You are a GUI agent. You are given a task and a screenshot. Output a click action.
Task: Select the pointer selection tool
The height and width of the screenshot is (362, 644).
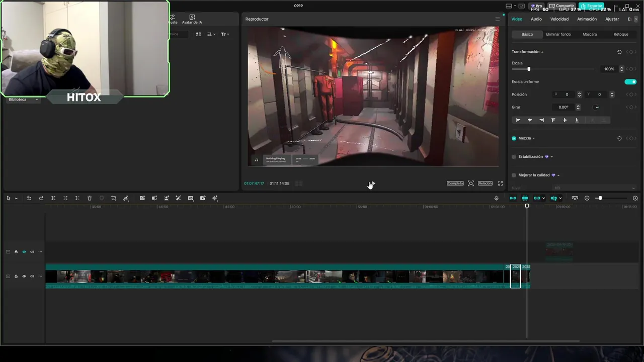point(8,198)
